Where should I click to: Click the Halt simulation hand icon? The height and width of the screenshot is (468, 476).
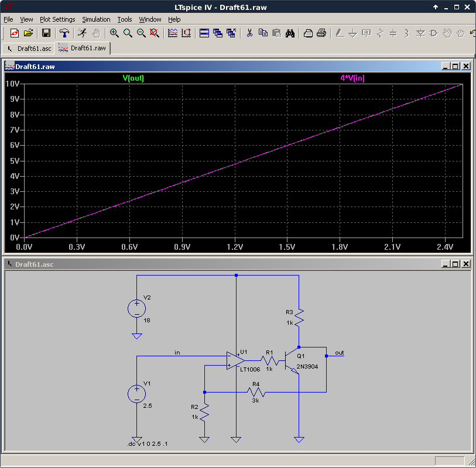click(96, 33)
